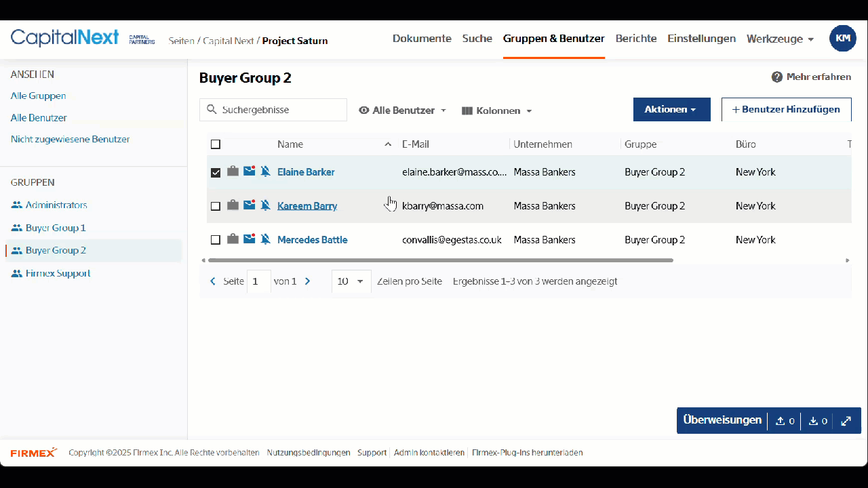Screen dimensions: 868x488
Task: Select Buyer Group 2 in sidebar
Action: click(x=94, y=250)
